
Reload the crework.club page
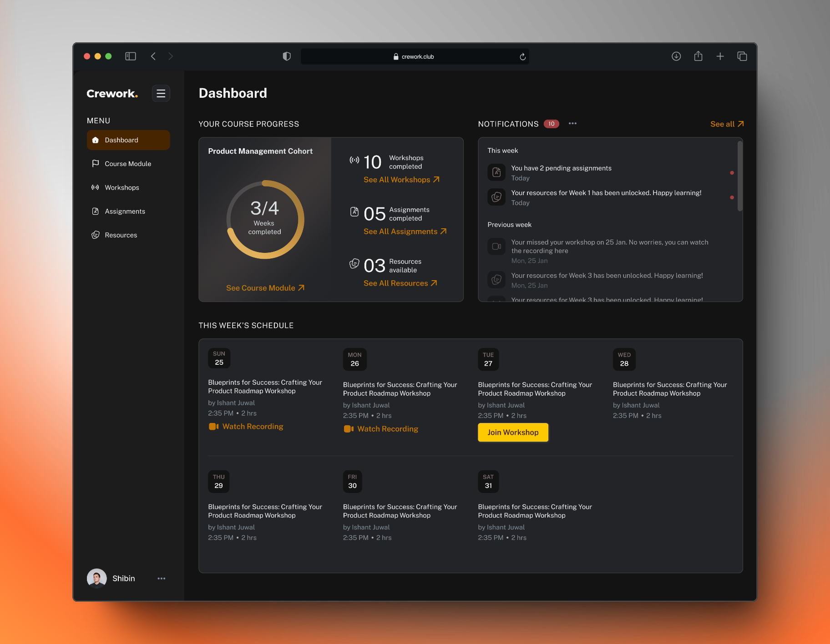tap(522, 57)
